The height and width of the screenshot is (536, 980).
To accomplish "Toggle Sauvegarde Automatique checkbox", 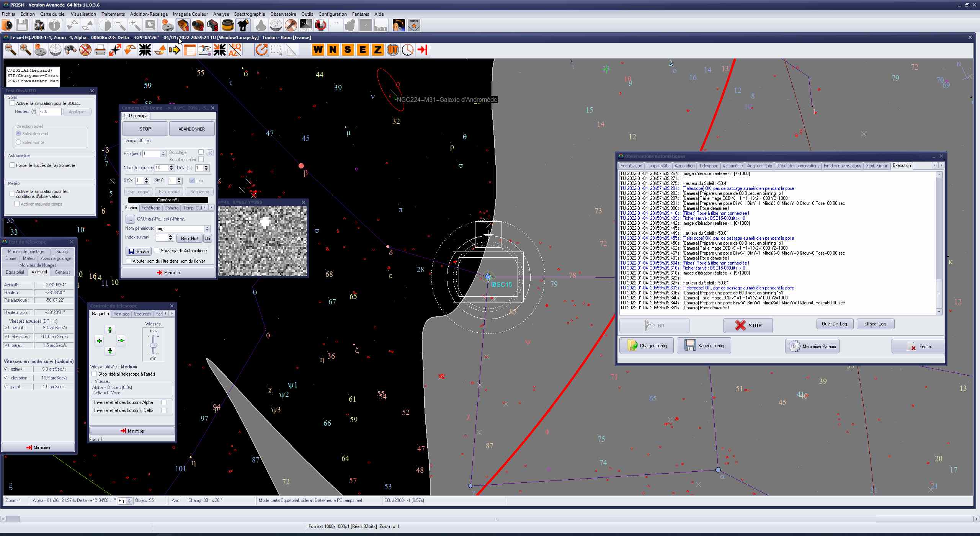I will point(157,251).
